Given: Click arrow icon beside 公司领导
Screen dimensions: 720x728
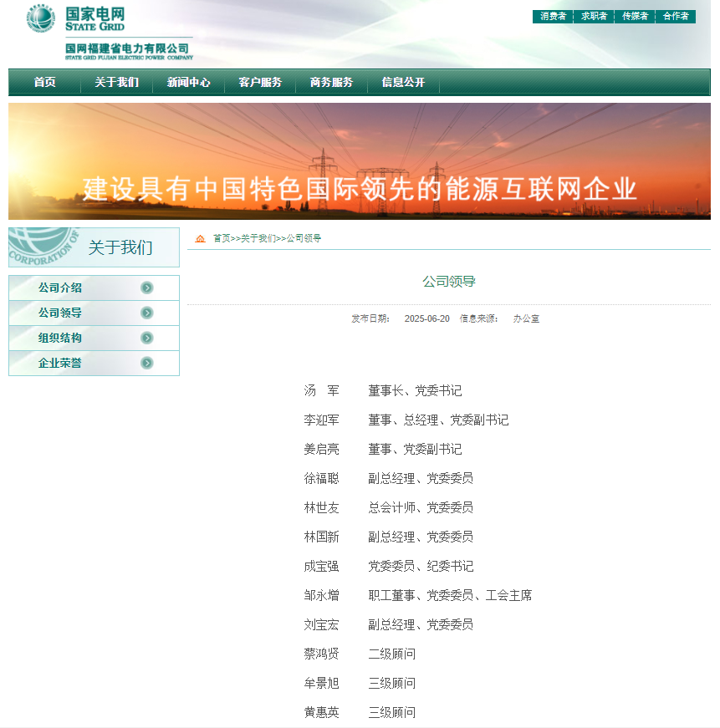Looking at the screenshot, I should pos(147,313).
